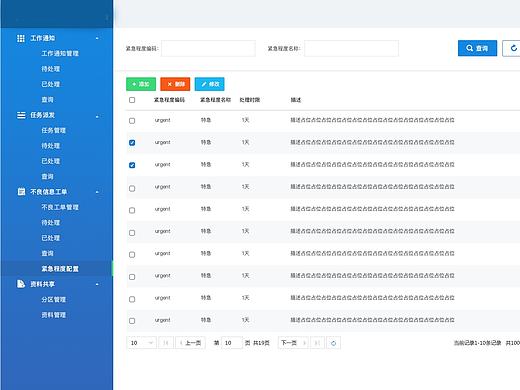Screen dimensions: 520x390
Task: Open 查询 under 任务派发
Action: click(x=47, y=176)
